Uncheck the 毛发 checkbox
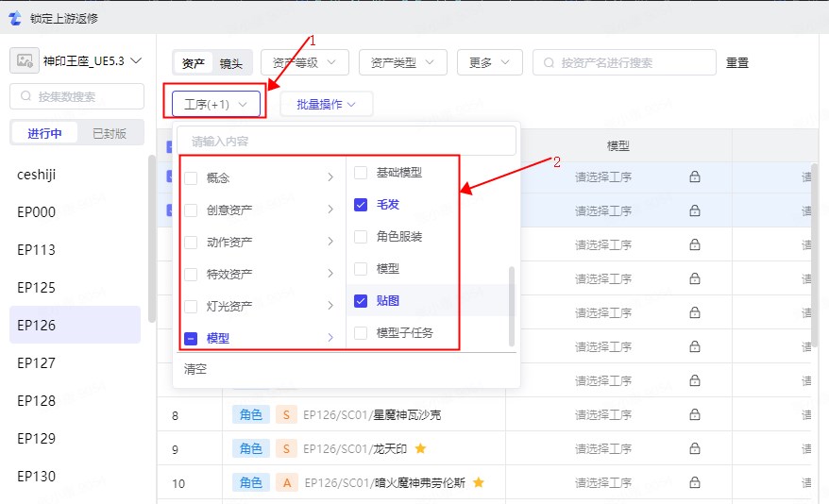 pyautogui.click(x=360, y=204)
